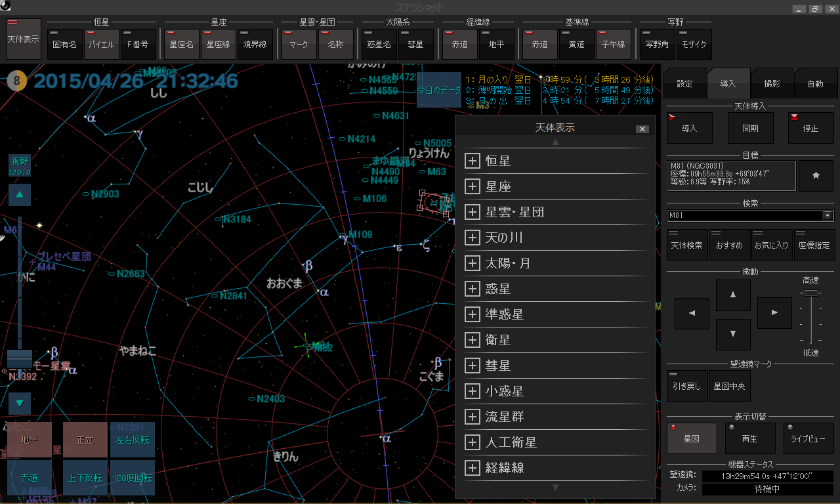Nudge telescope right with the right arrow

774,313
